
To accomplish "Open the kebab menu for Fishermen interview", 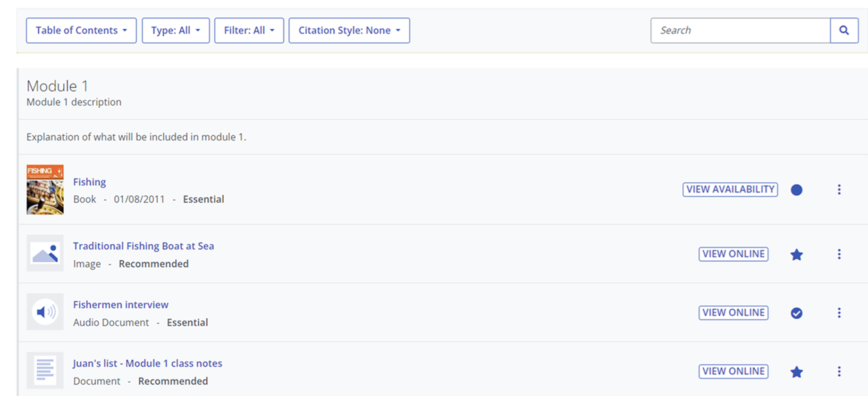I will tap(839, 313).
